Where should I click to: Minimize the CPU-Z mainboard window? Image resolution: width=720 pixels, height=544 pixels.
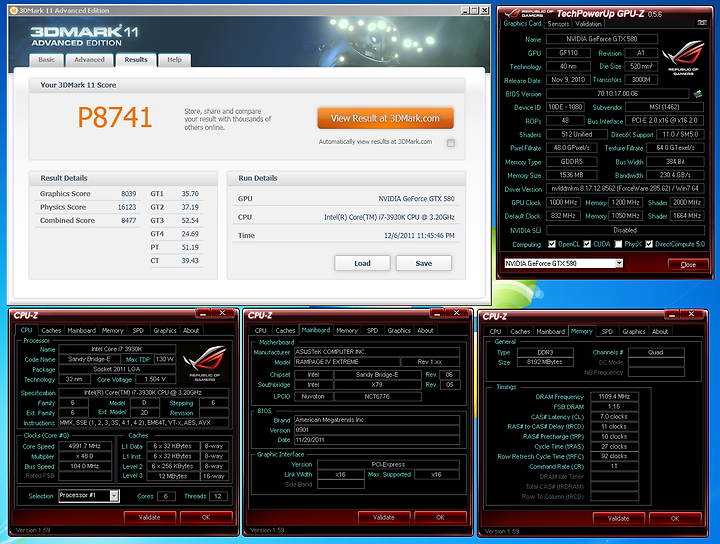pos(437,313)
